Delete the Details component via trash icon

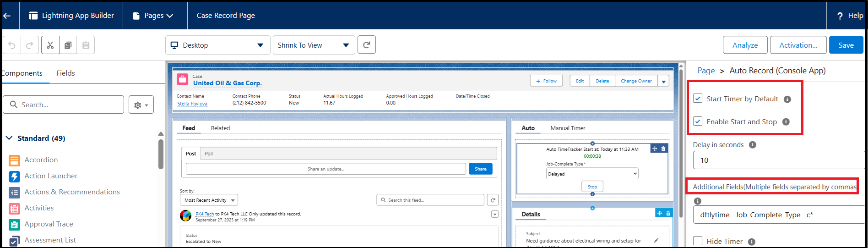[668, 213]
